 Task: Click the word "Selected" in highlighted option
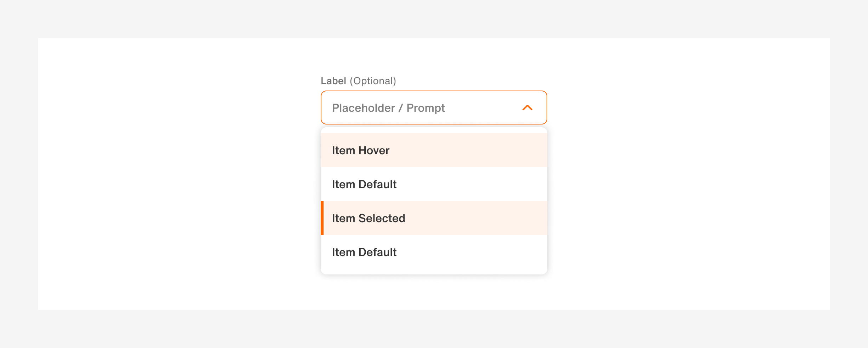click(382, 218)
